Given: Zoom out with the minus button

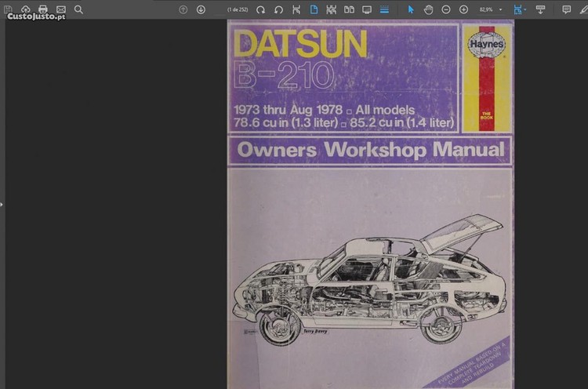Looking at the screenshot, I should tap(446, 9).
